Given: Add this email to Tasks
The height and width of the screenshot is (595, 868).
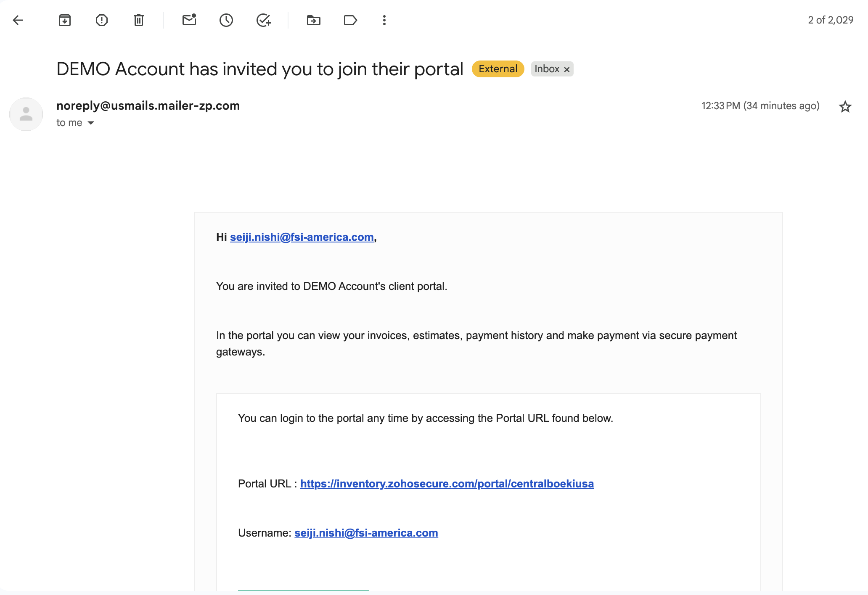Looking at the screenshot, I should 264,20.
